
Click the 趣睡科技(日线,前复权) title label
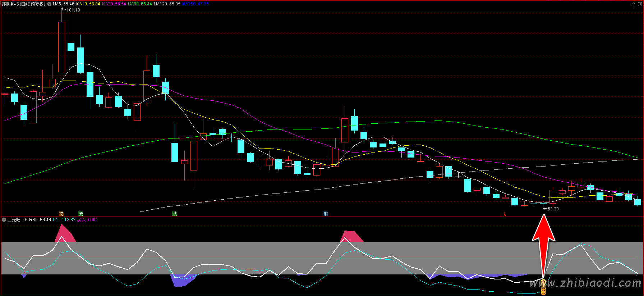pyautogui.click(x=24, y=4)
